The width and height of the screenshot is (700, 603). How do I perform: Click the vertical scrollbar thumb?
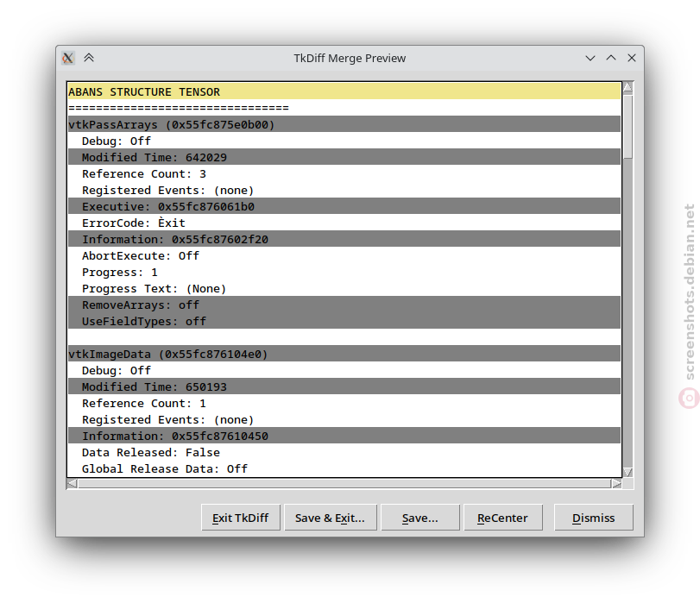click(627, 126)
